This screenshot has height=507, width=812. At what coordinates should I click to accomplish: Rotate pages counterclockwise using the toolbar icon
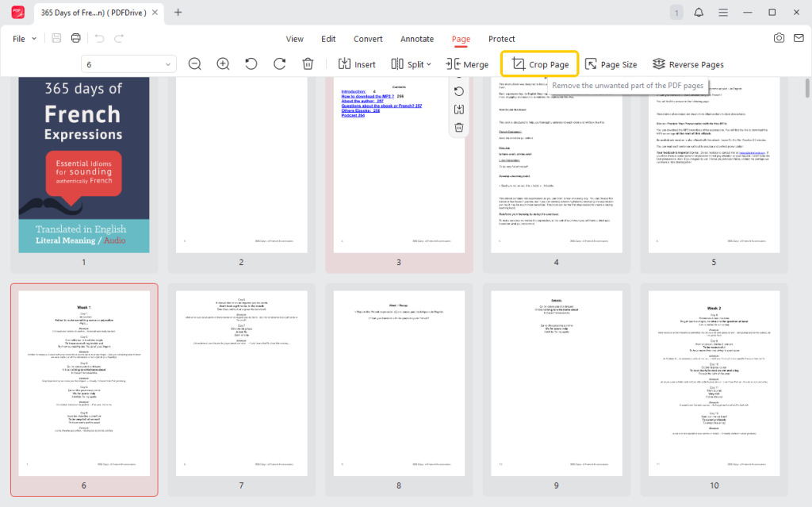pos(251,64)
